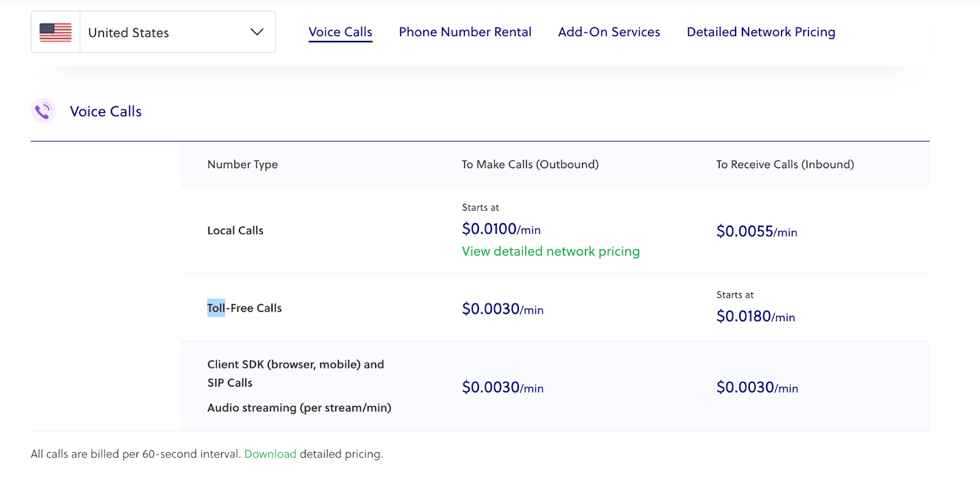The image size is (980, 503).
Task: Follow the View detailed network pricing link
Action: coord(550,251)
